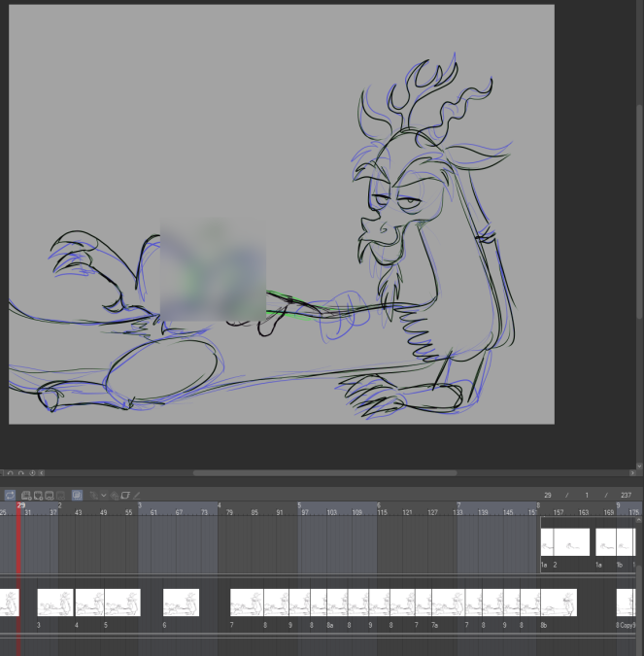The height and width of the screenshot is (656, 644).
Task: Click the specify cels icon
Action: pyautogui.click(x=50, y=496)
